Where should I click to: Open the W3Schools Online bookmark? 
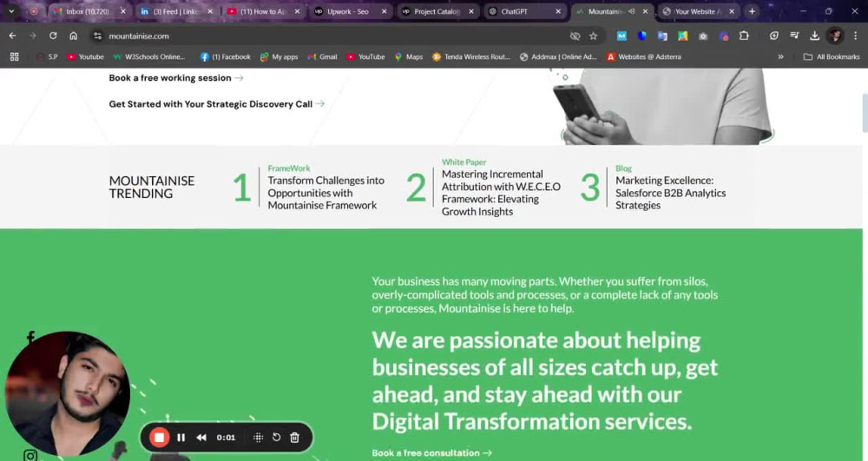[x=149, y=57]
